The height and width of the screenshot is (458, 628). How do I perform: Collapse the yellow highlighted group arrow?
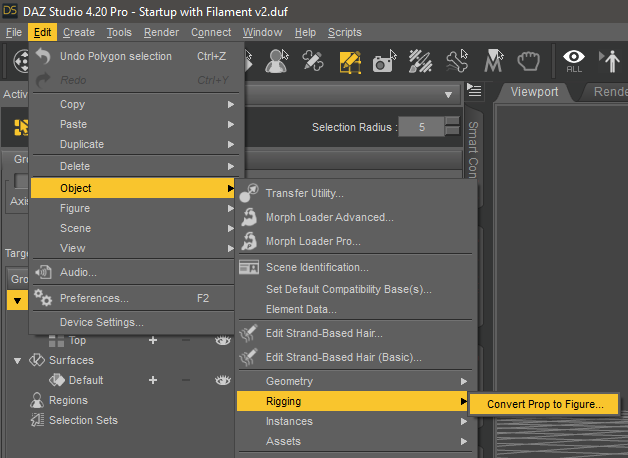tap(17, 301)
